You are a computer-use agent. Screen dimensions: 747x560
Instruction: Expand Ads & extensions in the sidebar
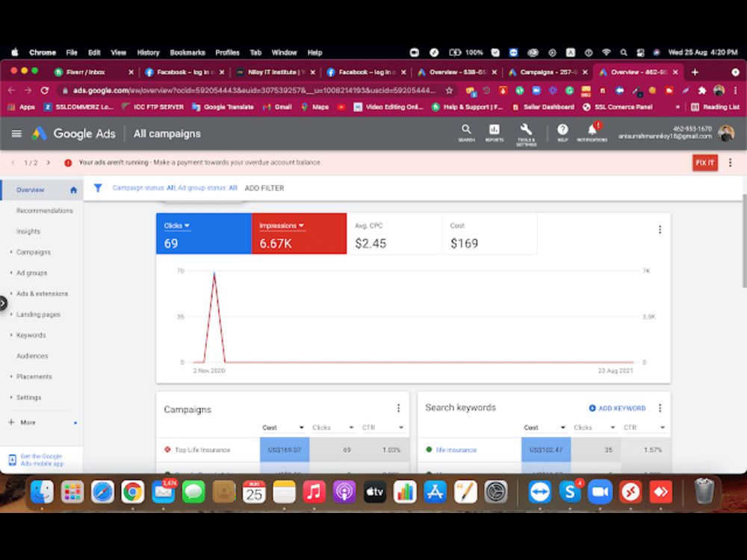click(x=11, y=293)
